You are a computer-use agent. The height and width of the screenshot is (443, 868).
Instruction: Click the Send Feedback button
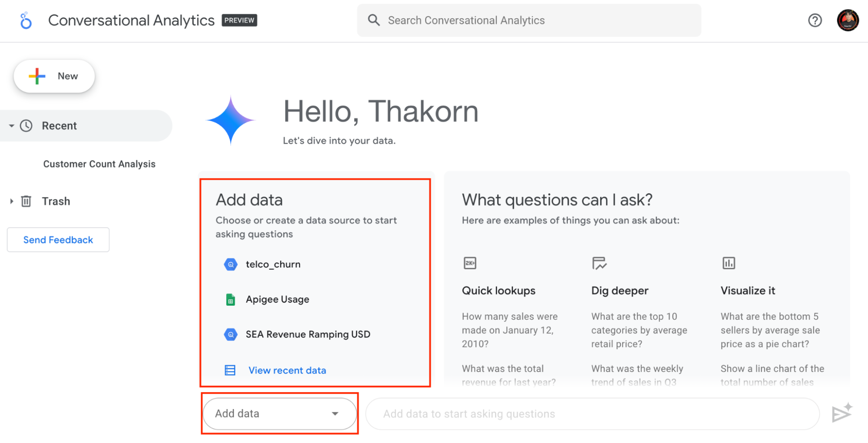tap(58, 240)
